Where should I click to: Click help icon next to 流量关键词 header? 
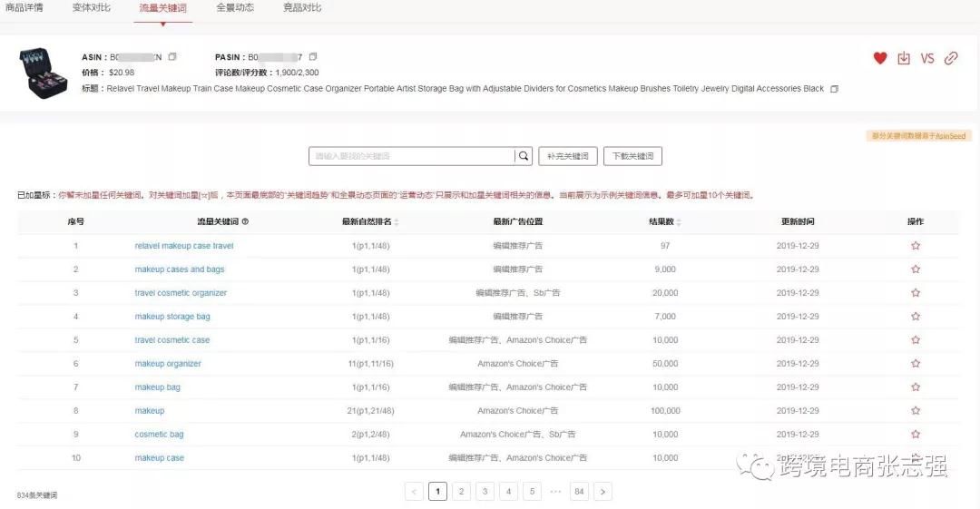[245, 221]
